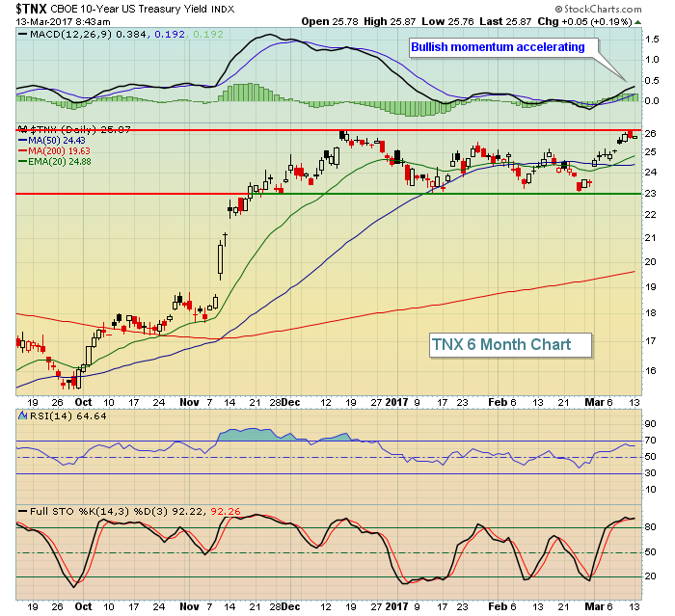Click the 20 tick on the stochastic scale

coord(651,576)
